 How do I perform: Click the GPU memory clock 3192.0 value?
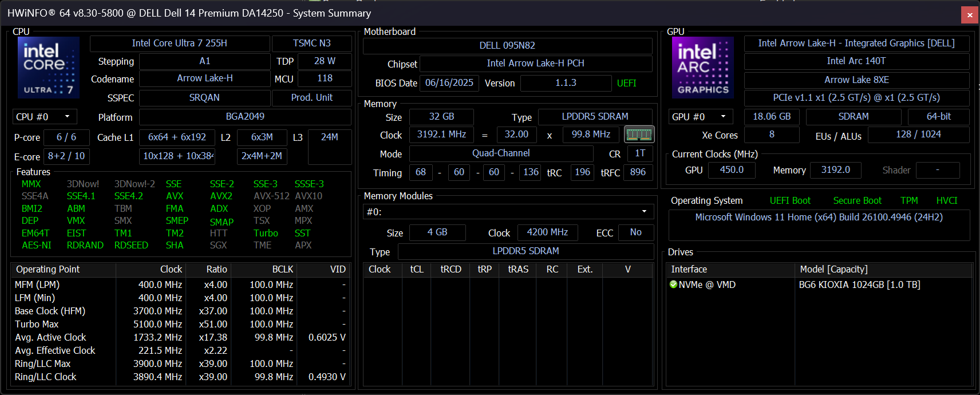(835, 170)
